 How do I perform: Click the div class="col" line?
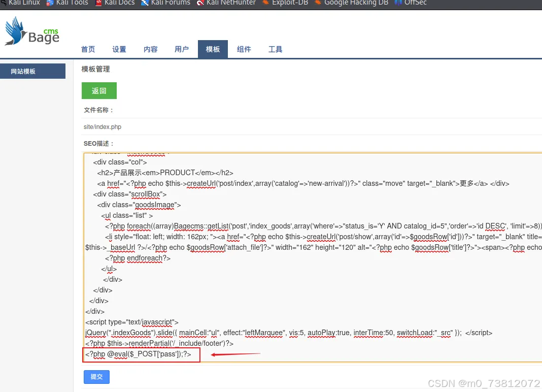click(120, 162)
